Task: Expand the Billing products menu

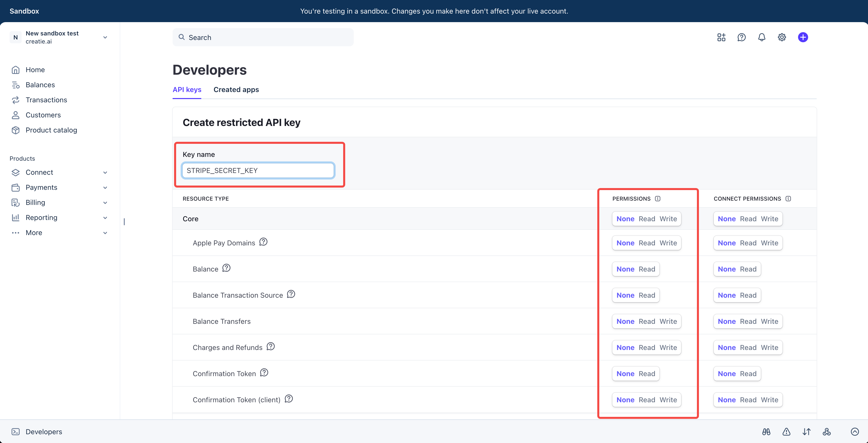Action: [x=59, y=203]
